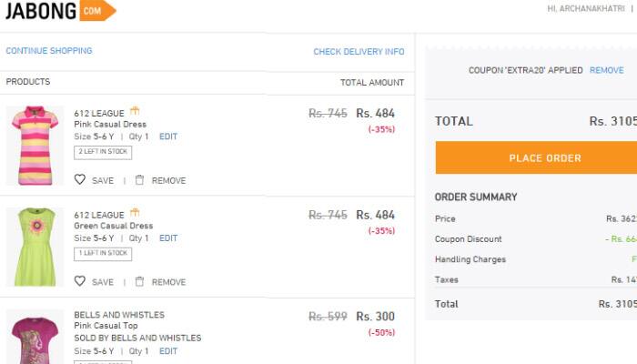This screenshot has height=364, width=637.
Task: Remove the EXTRA20 coupon
Action: (x=607, y=70)
